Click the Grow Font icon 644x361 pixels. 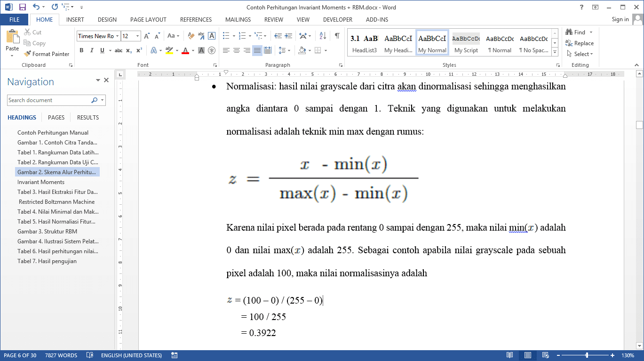(x=147, y=36)
